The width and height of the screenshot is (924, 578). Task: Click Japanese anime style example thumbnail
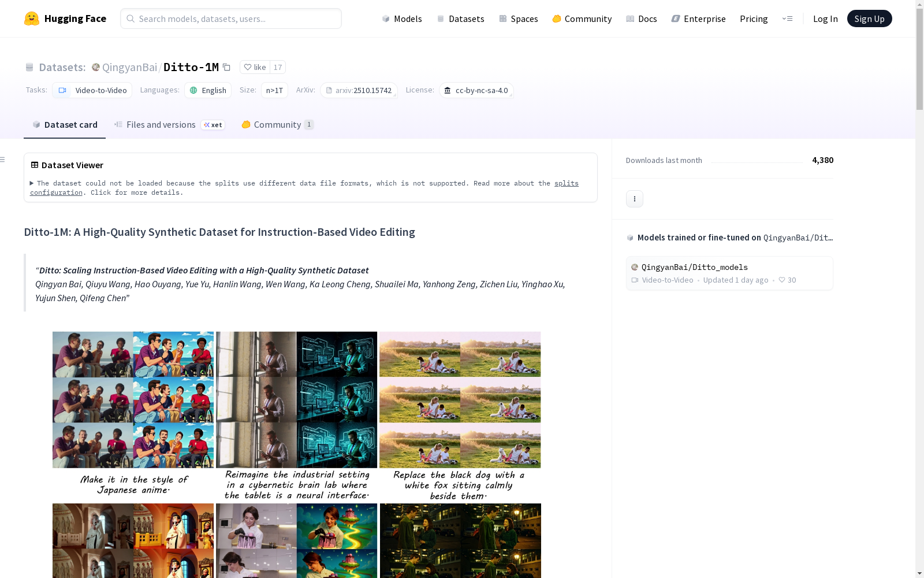coord(133,399)
